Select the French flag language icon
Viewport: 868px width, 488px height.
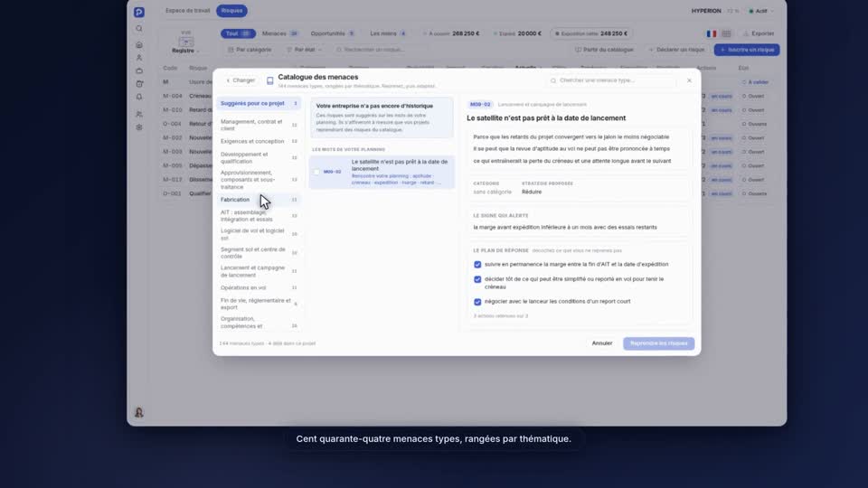[x=712, y=33]
